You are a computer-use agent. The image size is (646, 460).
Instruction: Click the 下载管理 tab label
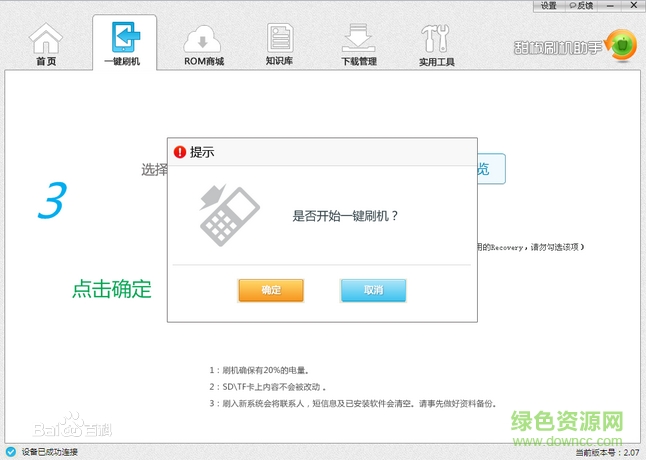(359, 62)
